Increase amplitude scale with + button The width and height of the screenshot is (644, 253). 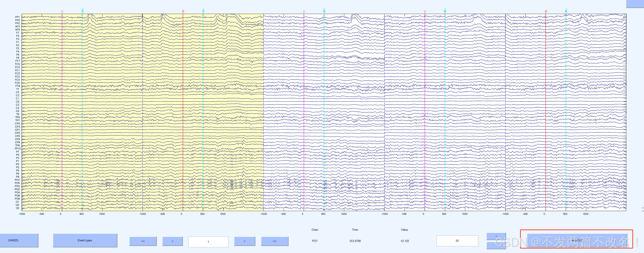[496, 236]
